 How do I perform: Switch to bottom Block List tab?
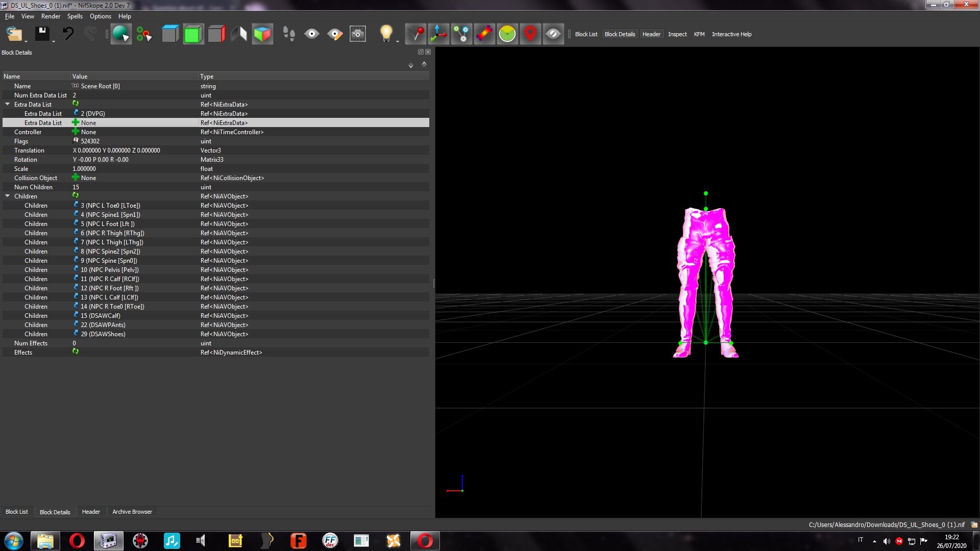tap(17, 512)
